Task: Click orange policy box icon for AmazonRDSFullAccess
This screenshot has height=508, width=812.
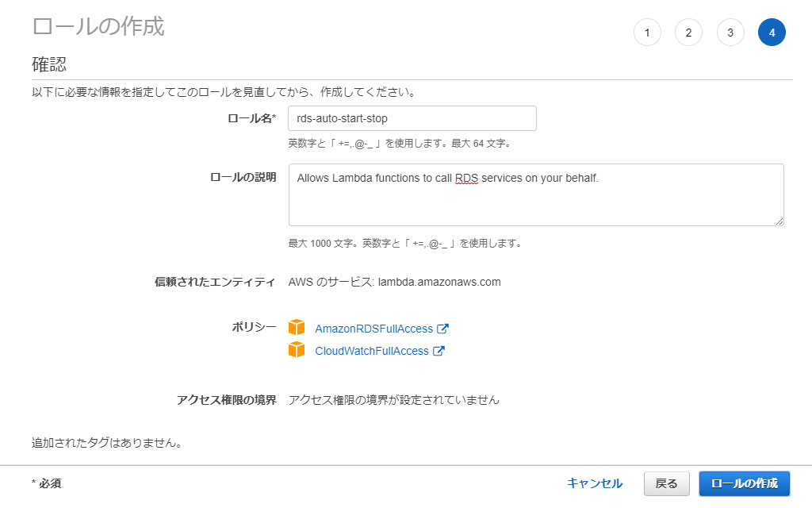Action: point(297,328)
